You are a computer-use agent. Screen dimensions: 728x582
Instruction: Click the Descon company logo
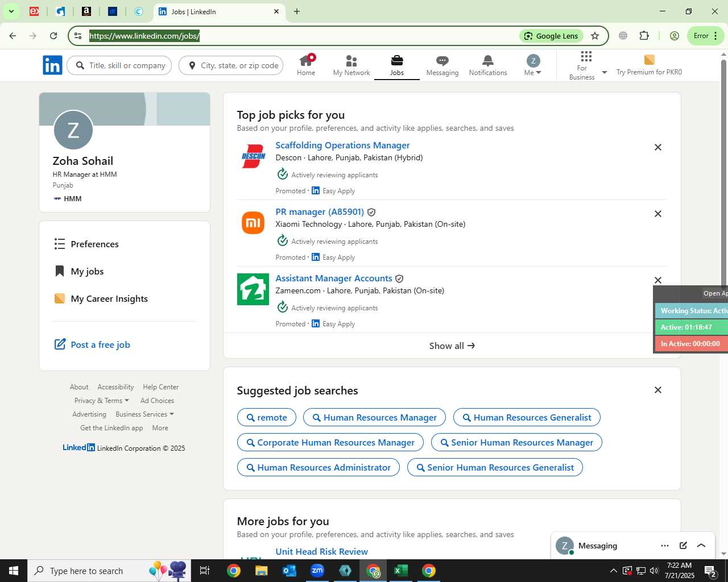coord(253,156)
